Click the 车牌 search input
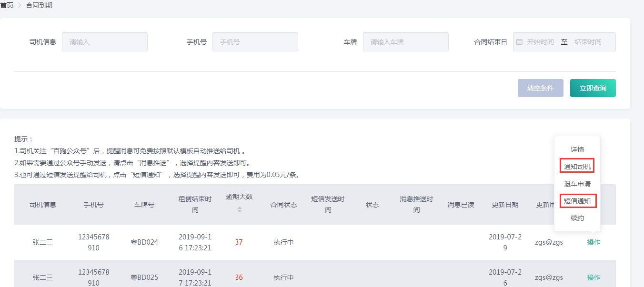This screenshot has width=644, height=287. pos(406,42)
